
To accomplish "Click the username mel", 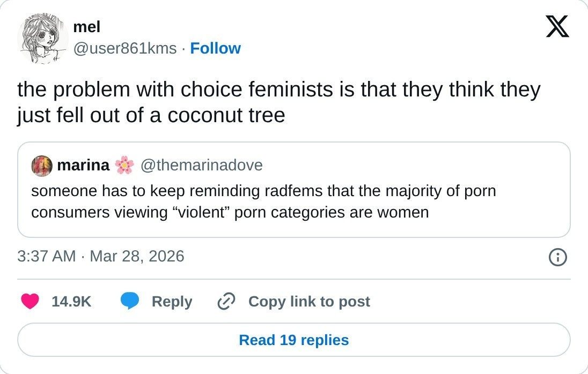I will (86, 27).
